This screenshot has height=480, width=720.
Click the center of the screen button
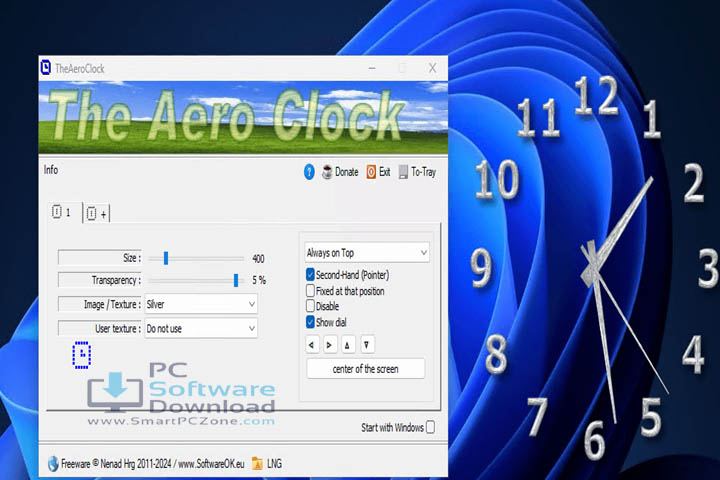coord(366,369)
